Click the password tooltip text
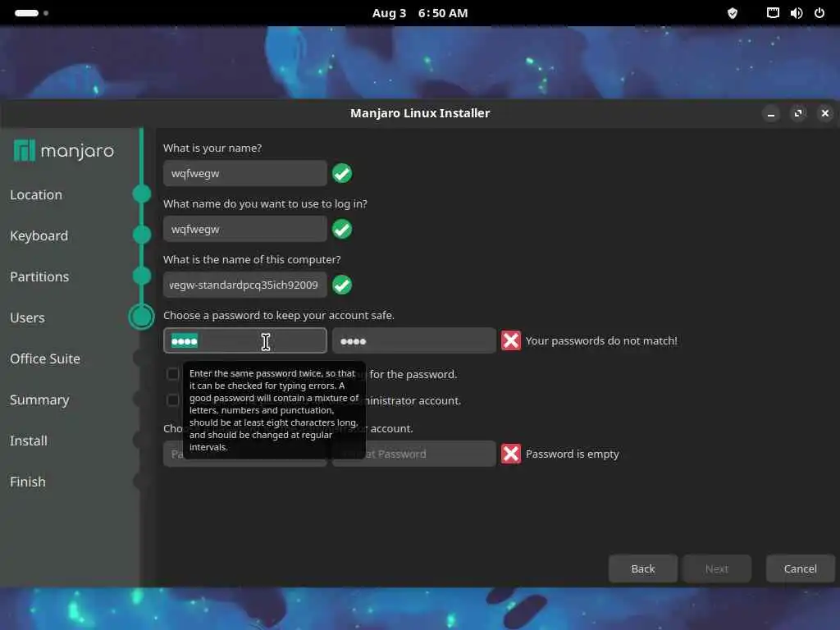Viewport: 840px width, 630px height. 274,410
